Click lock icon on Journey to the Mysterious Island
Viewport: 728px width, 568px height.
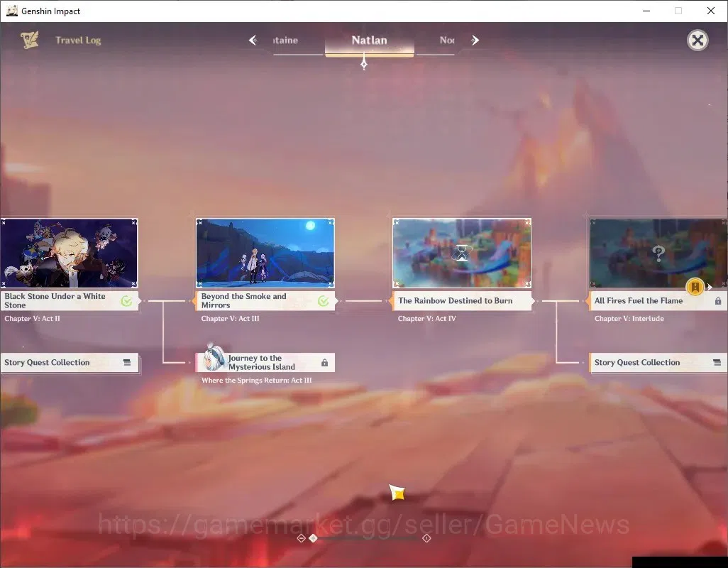click(x=324, y=362)
